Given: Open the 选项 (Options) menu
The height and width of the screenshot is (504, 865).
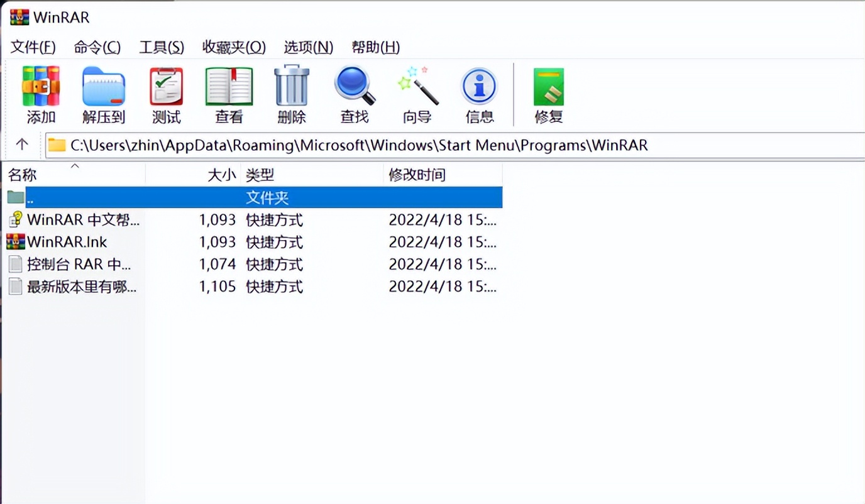Looking at the screenshot, I should click(307, 47).
